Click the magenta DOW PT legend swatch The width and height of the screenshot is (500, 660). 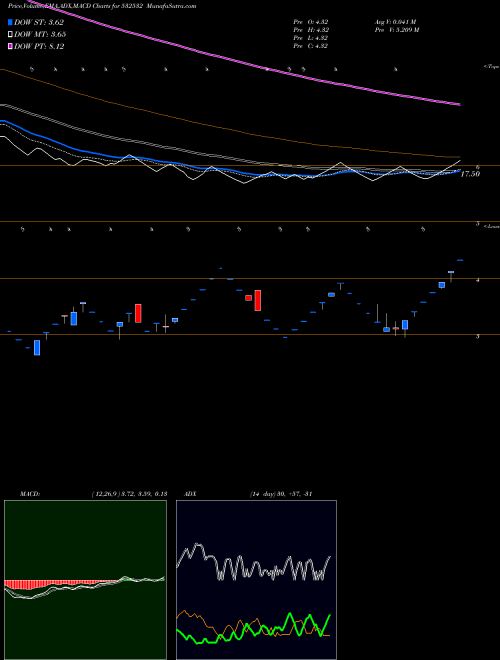coord(10,46)
